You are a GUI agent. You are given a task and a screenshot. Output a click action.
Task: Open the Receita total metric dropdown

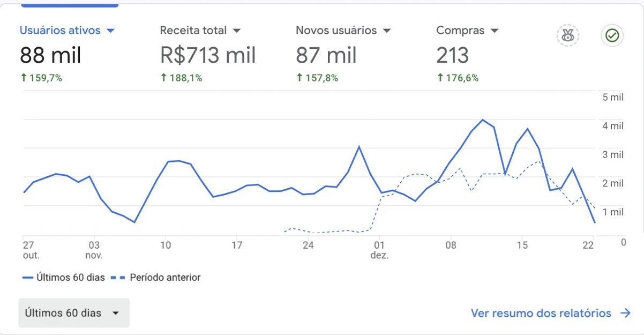click(237, 31)
